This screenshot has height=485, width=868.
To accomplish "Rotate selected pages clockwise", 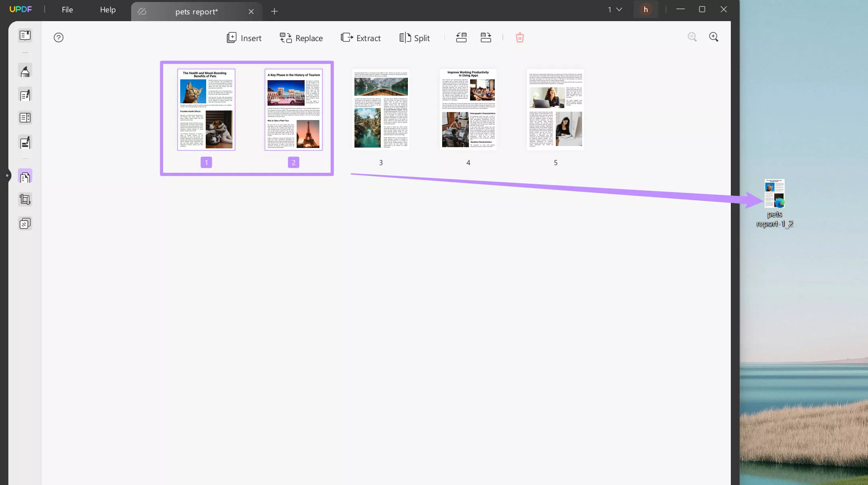I will (x=486, y=38).
